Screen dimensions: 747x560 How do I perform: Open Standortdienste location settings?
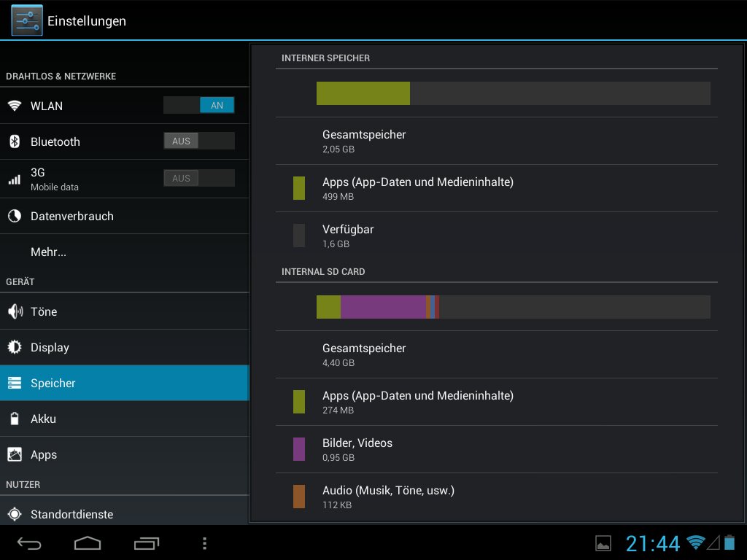pos(124,510)
